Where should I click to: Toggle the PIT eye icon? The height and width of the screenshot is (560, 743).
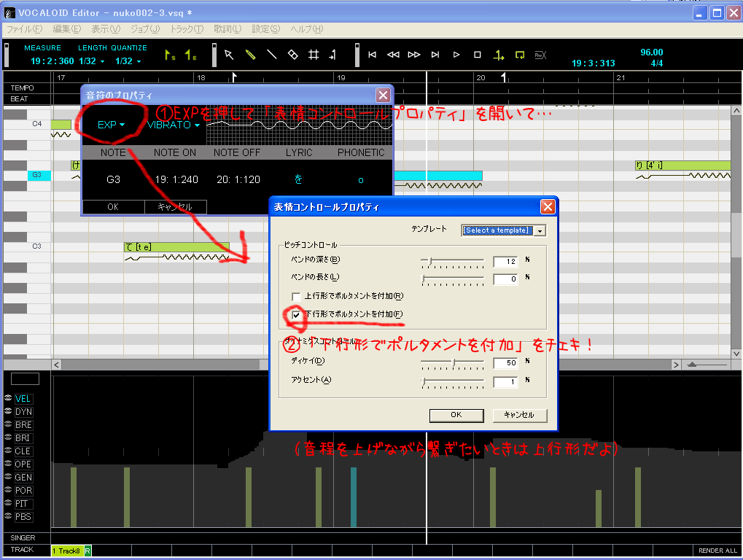[x=8, y=503]
